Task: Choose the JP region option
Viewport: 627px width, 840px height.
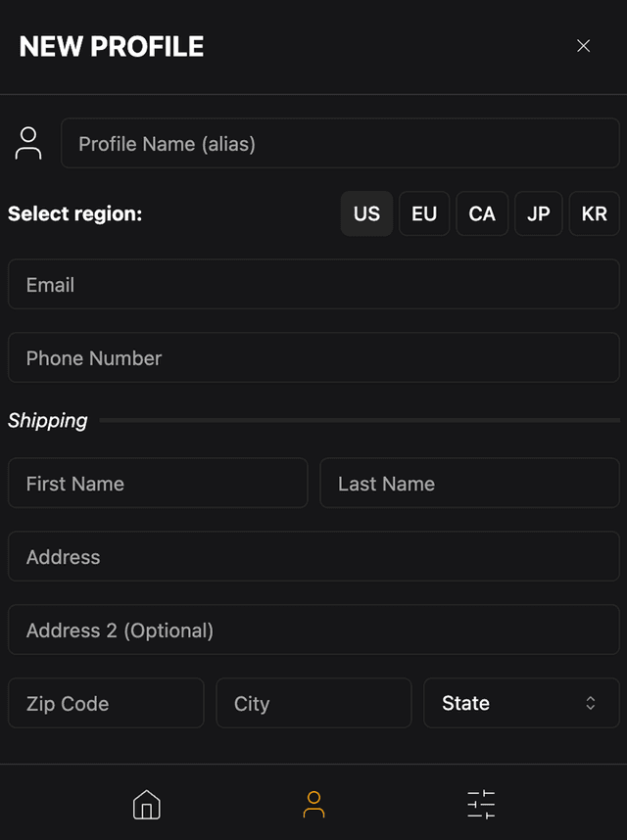Action: 538,213
